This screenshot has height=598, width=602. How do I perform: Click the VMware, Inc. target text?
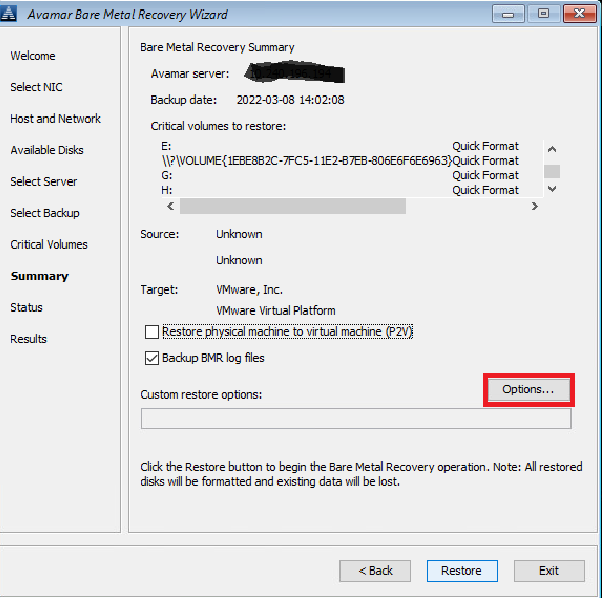click(250, 290)
